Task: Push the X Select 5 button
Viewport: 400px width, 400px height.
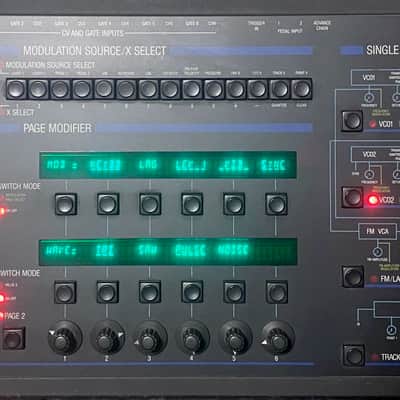Action: click(104, 89)
